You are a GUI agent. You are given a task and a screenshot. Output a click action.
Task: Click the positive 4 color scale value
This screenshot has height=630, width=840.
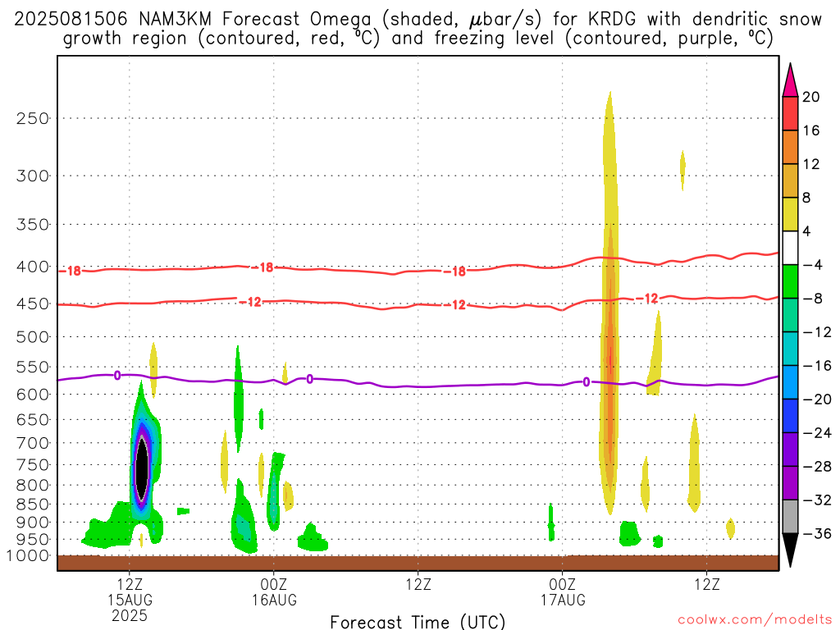[807, 231]
